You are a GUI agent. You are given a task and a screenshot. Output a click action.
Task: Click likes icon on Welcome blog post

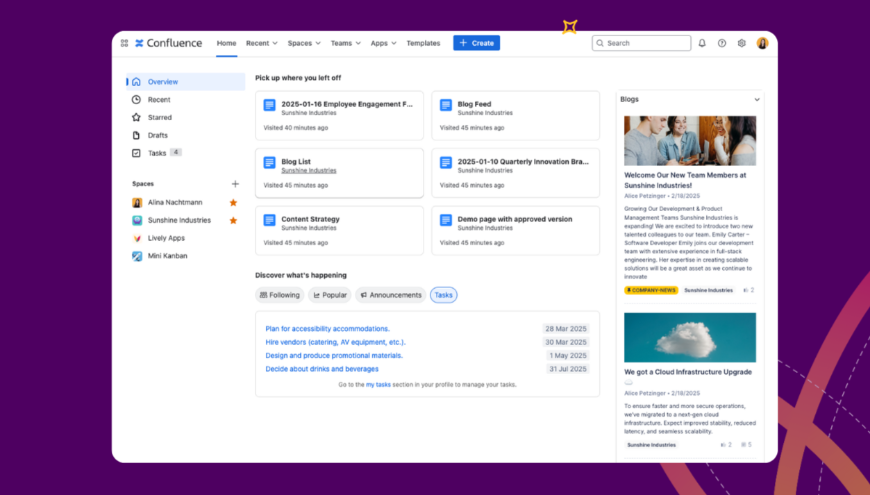pyautogui.click(x=746, y=290)
